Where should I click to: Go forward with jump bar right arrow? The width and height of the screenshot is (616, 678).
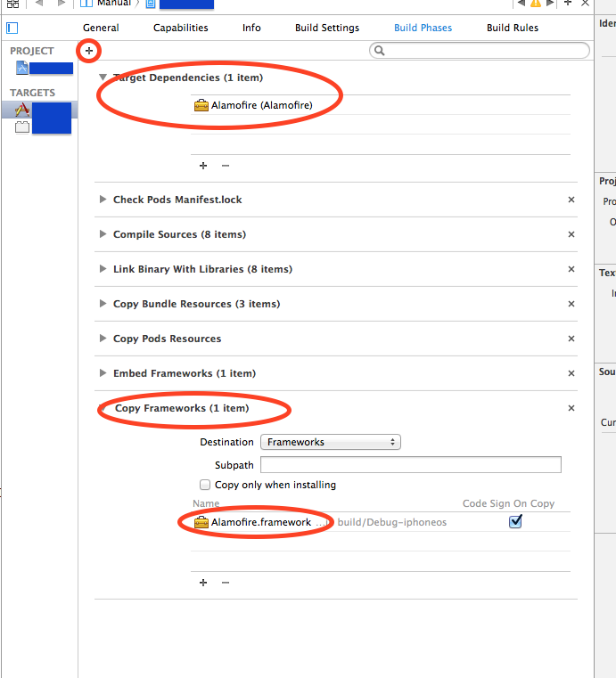pyautogui.click(x=61, y=3)
